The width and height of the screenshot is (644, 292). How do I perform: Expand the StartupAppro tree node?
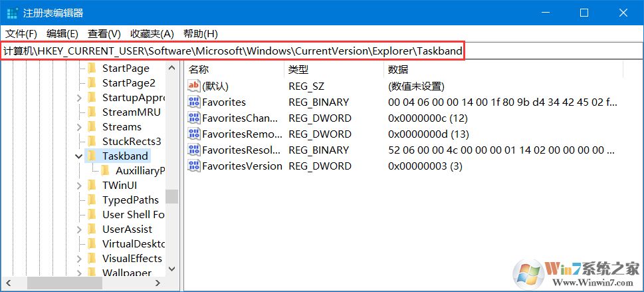point(79,98)
